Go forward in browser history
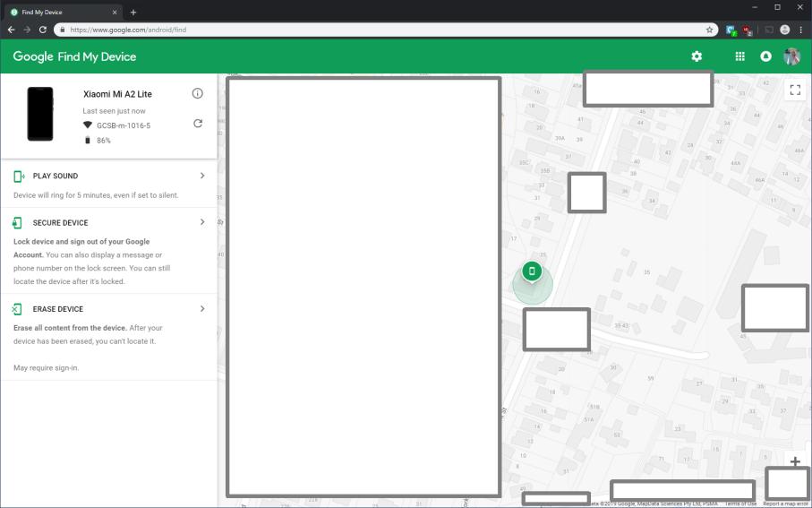812x508 pixels. point(27,30)
